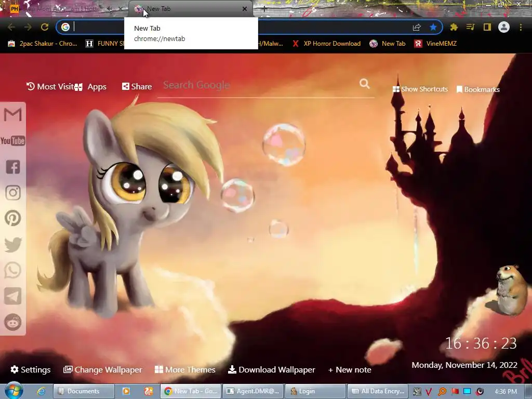This screenshot has width=532, height=399.
Task: Click the date Monday, November 14, 2022
Action: point(464,365)
